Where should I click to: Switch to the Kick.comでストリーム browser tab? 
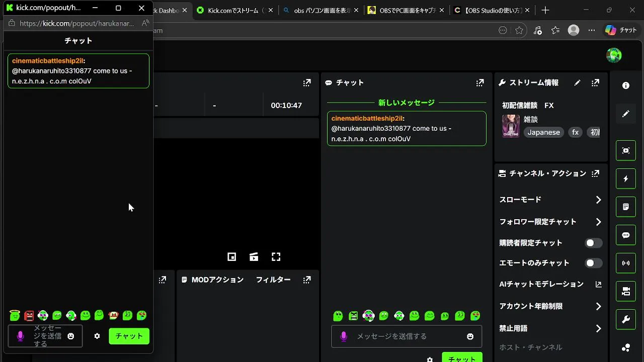(235, 10)
